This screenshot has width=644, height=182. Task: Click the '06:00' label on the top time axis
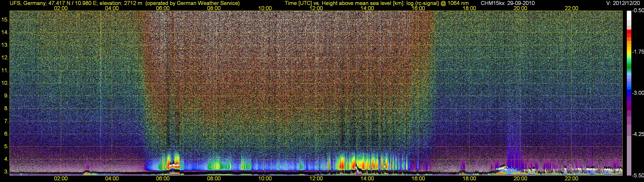pos(163,8)
